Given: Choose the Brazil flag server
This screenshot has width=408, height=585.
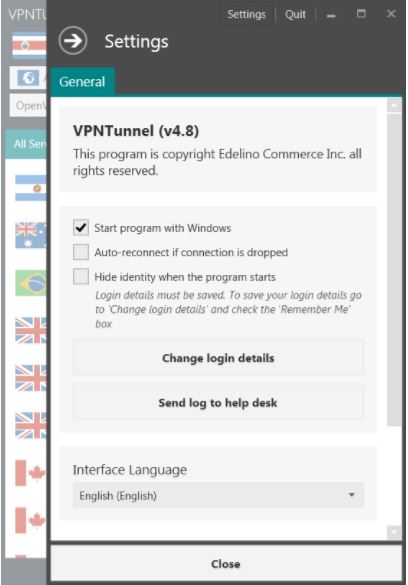Looking at the screenshot, I should pyautogui.click(x=31, y=283).
